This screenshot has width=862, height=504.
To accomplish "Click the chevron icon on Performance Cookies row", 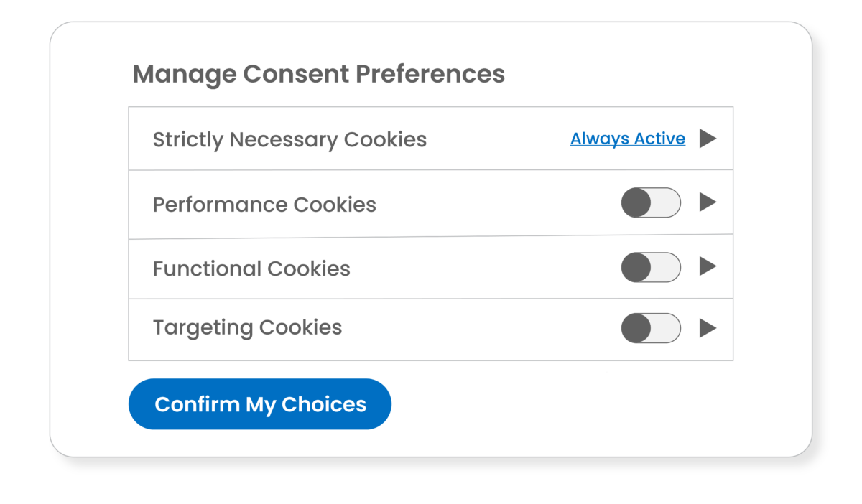I will (x=708, y=202).
